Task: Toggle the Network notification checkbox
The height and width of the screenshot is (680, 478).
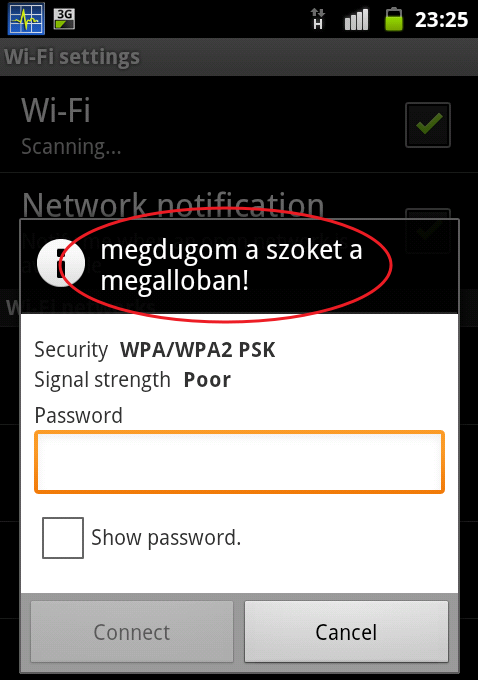Action: coord(428,231)
